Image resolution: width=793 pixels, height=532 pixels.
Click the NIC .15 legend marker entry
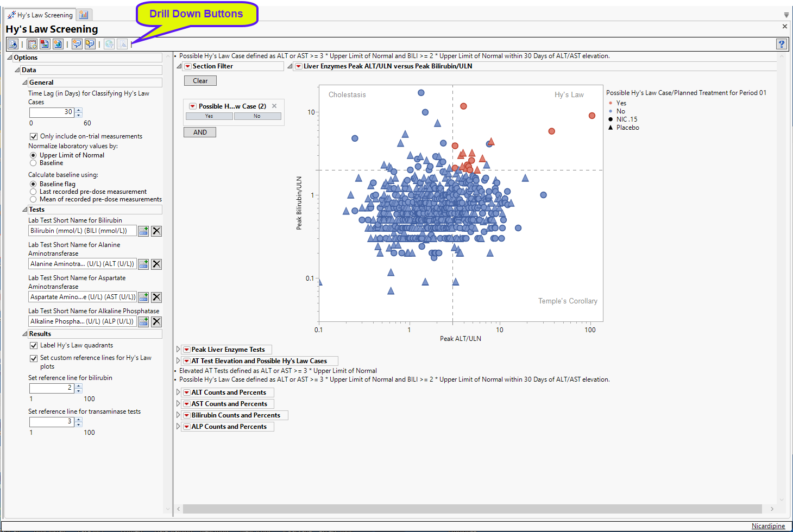coord(623,119)
